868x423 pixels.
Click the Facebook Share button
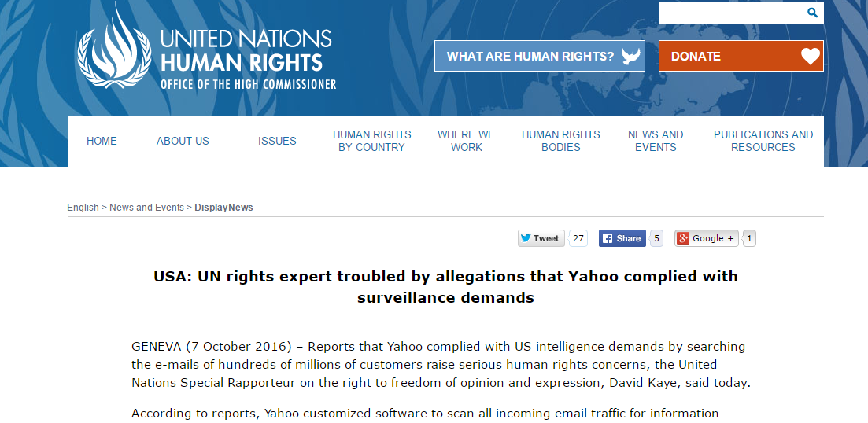pos(622,238)
